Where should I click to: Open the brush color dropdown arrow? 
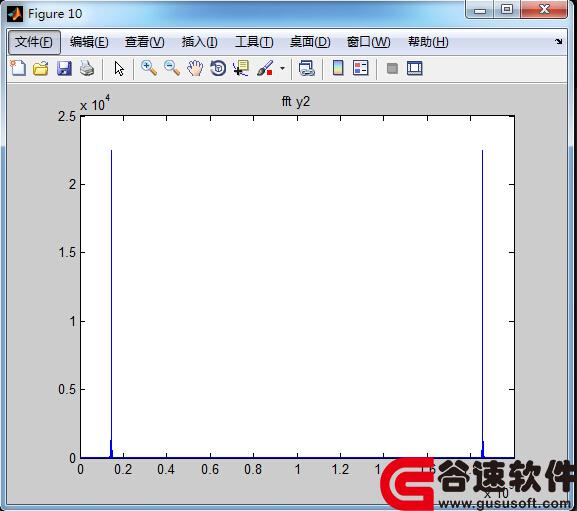point(282,68)
